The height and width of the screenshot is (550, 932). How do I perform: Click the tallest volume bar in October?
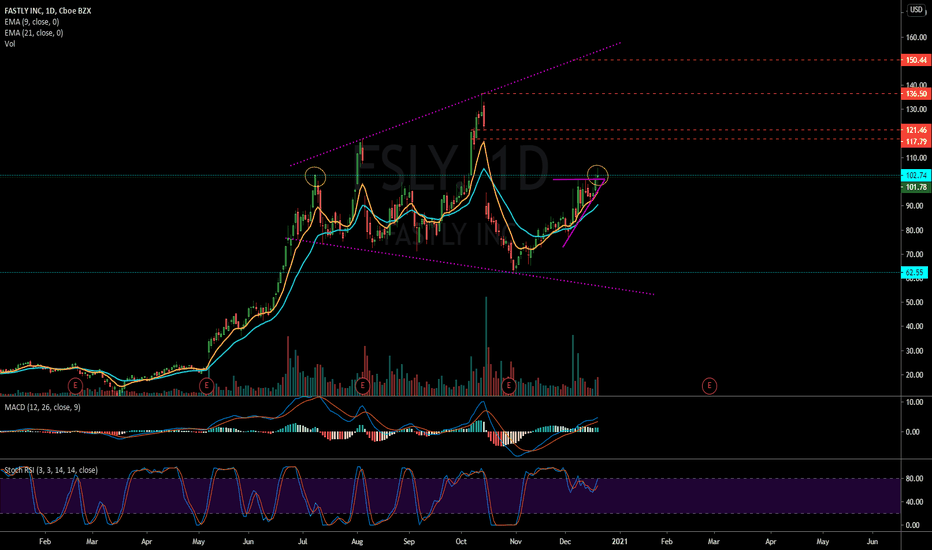pos(486,346)
